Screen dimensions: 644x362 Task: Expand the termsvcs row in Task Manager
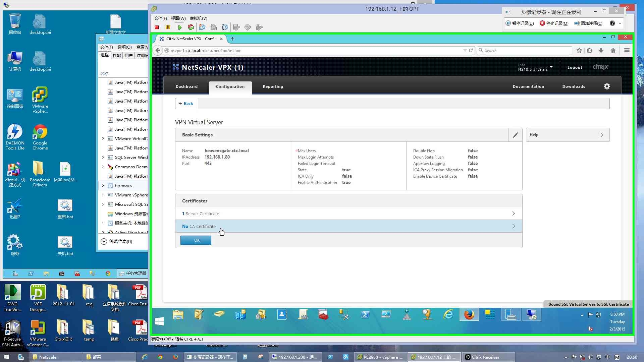pyautogui.click(x=103, y=186)
